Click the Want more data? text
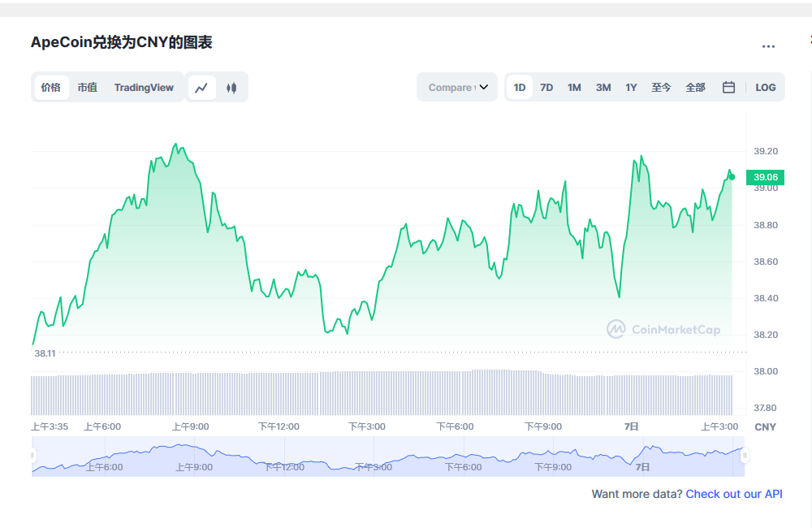Image resolution: width=812 pixels, height=528 pixels. pos(637,495)
